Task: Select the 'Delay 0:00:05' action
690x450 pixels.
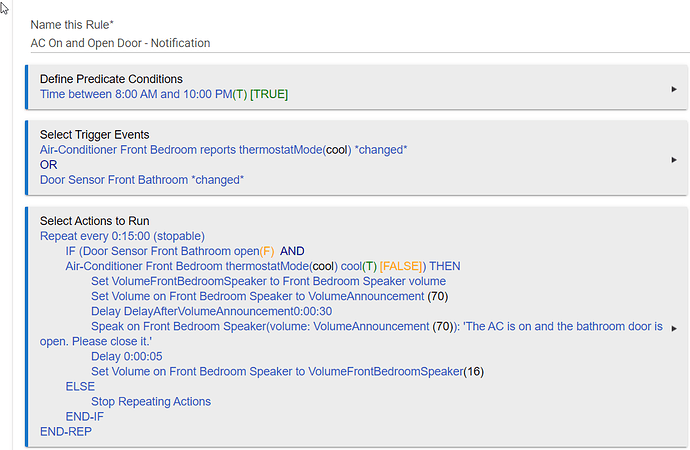Action: (126, 356)
